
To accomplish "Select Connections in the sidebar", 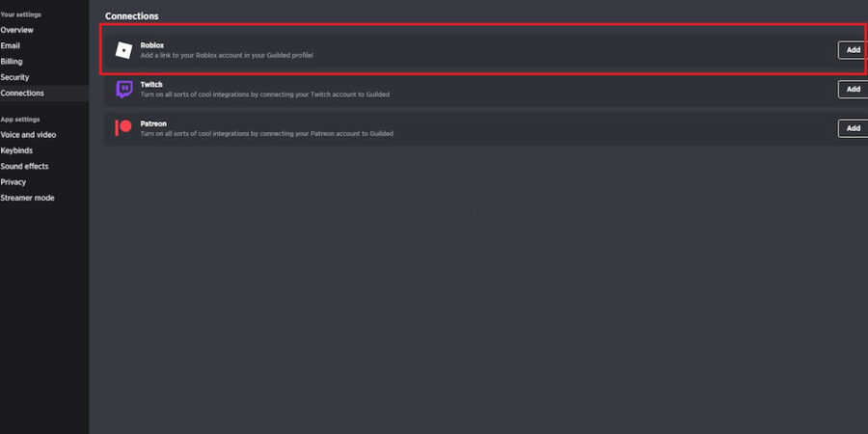I will tap(22, 93).
